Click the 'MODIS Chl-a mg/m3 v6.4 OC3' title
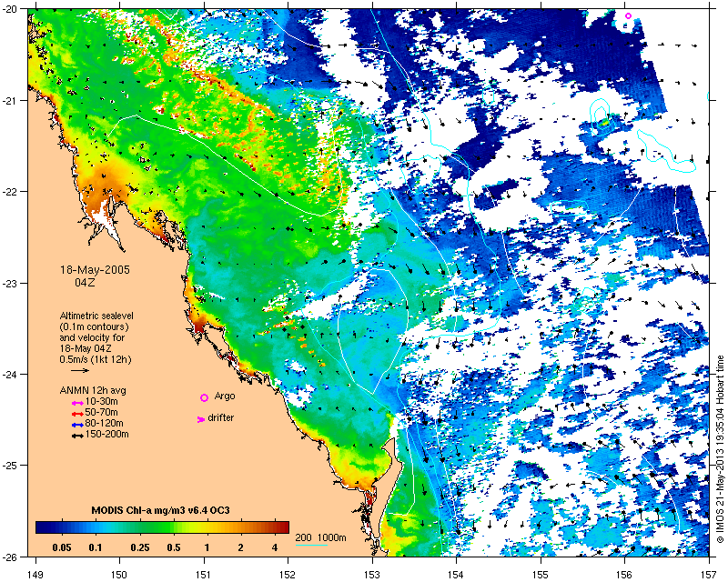Image resolution: width=728 pixels, height=582 pixels. pos(161,510)
